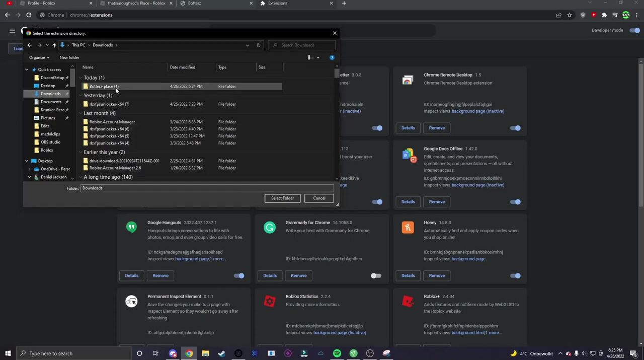Open Steam from the taskbar
Screen dimensions: 644x360
click(222, 353)
